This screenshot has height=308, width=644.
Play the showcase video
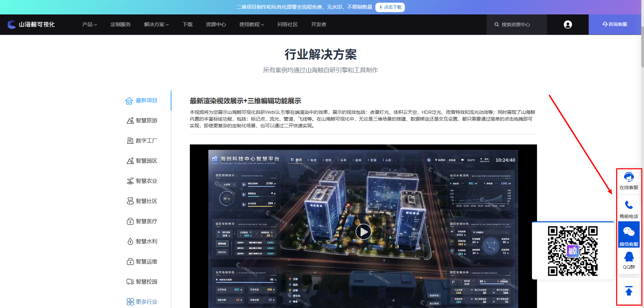point(363,232)
